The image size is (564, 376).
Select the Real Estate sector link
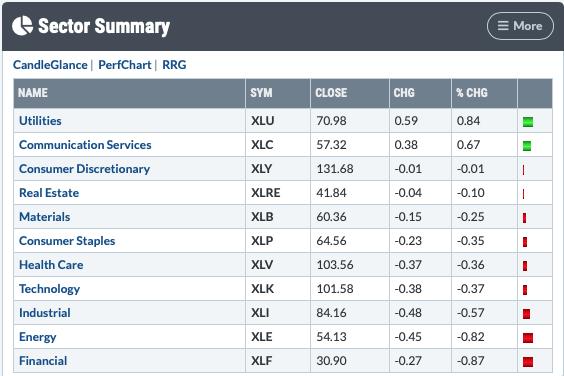[x=49, y=193]
